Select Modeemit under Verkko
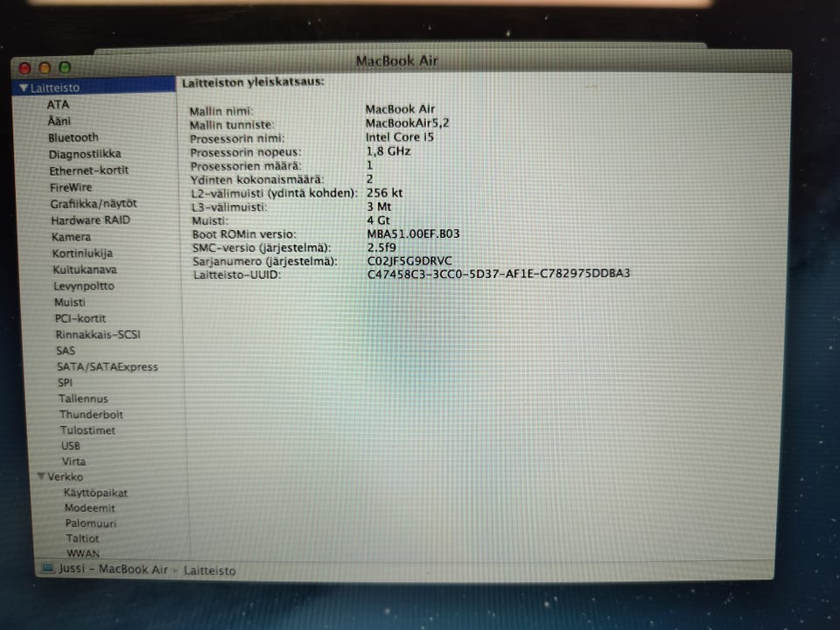The height and width of the screenshot is (630, 840). pyautogui.click(x=90, y=507)
